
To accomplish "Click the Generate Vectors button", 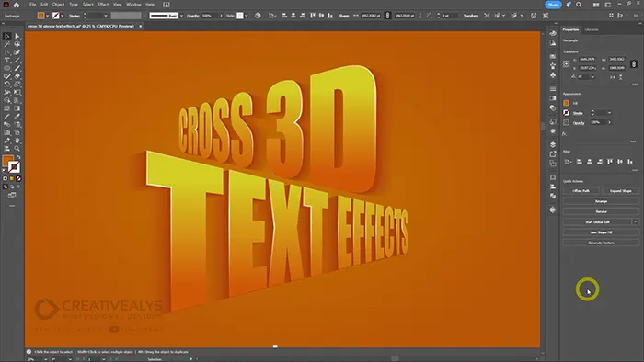I will pos(601,243).
